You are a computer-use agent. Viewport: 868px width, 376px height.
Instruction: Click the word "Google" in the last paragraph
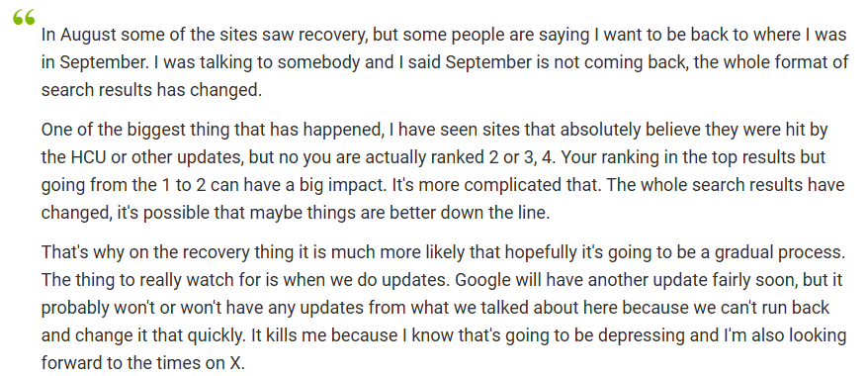479,280
